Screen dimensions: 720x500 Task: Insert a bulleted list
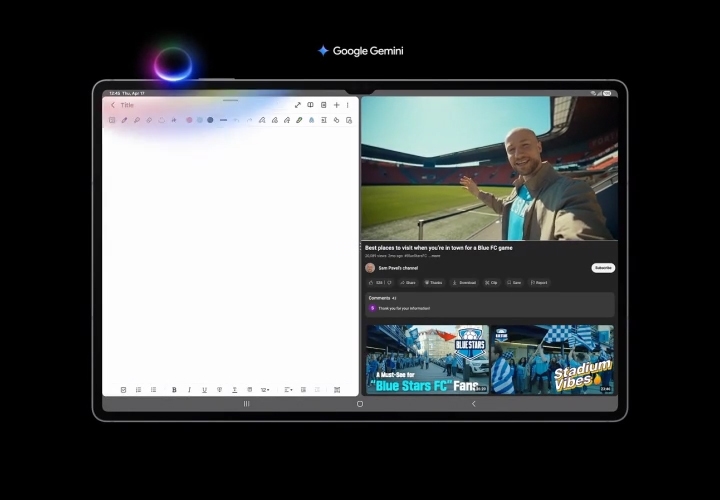pyautogui.click(x=153, y=390)
